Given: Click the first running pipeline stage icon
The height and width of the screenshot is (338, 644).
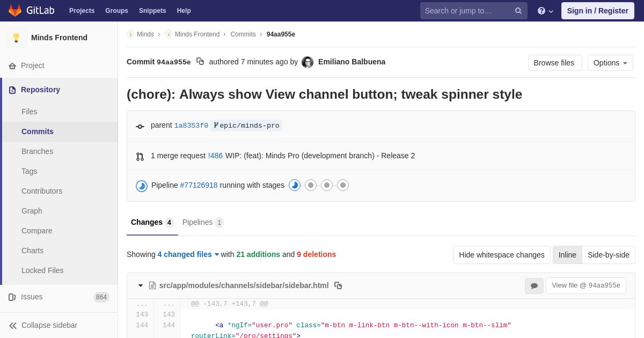Looking at the screenshot, I should coord(295,185).
